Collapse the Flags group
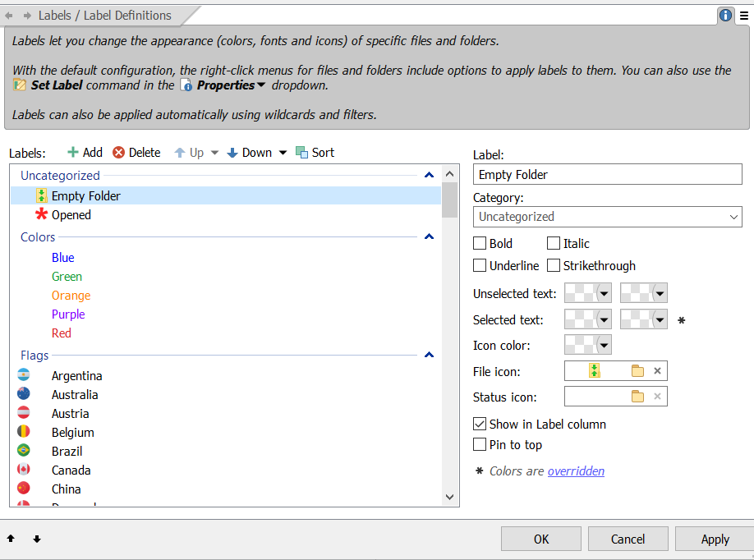This screenshot has height=560, width=754. click(x=430, y=355)
